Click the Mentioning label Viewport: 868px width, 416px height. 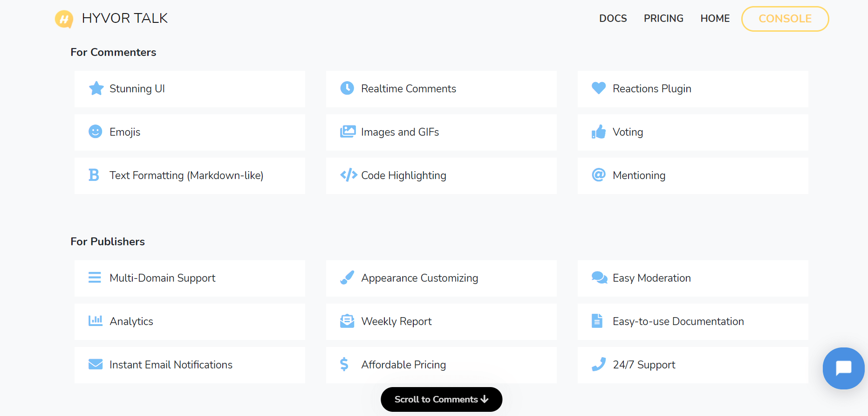pos(639,175)
